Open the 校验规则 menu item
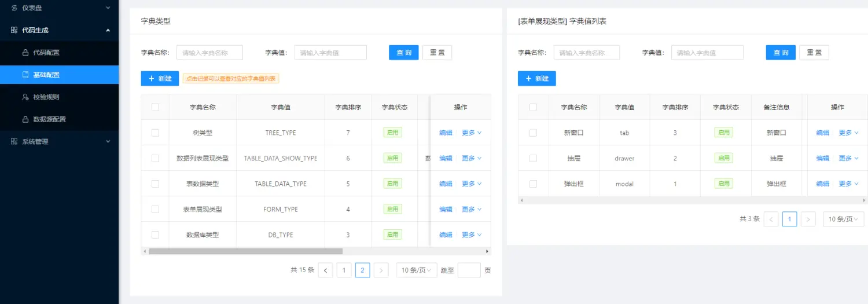This screenshot has width=868, height=304. coord(59,97)
